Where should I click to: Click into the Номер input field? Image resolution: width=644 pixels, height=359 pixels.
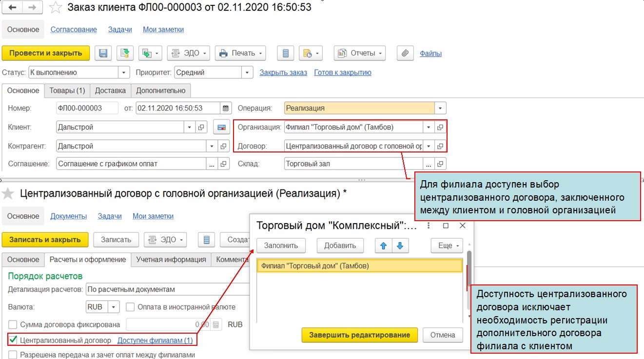pos(87,108)
